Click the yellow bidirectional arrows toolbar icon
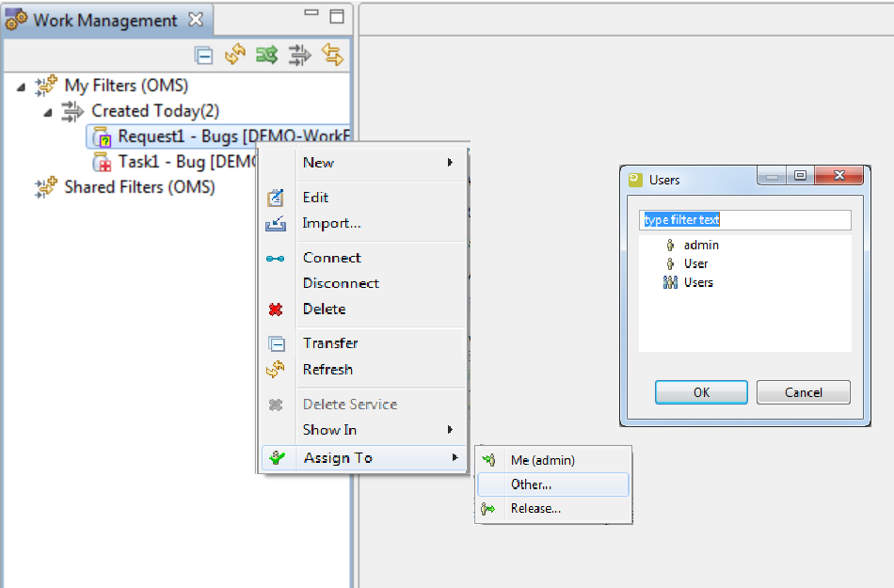 click(332, 56)
